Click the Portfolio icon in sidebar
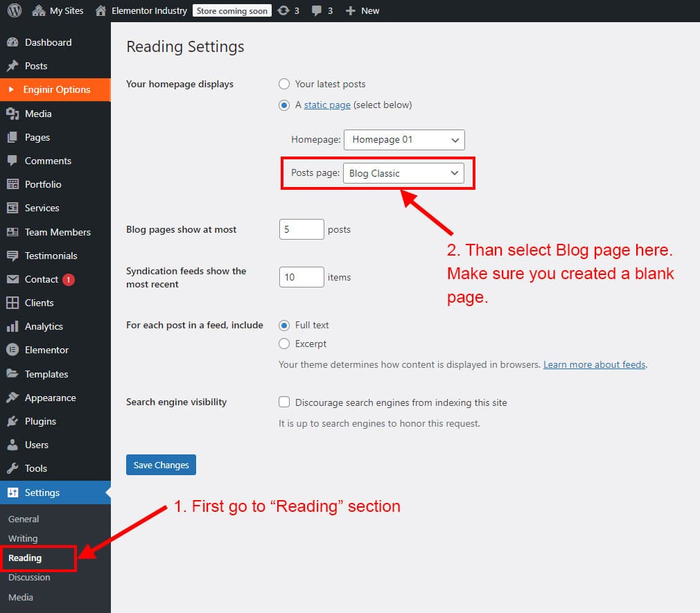The height and width of the screenshot is (613, 700). click(12, 184)
